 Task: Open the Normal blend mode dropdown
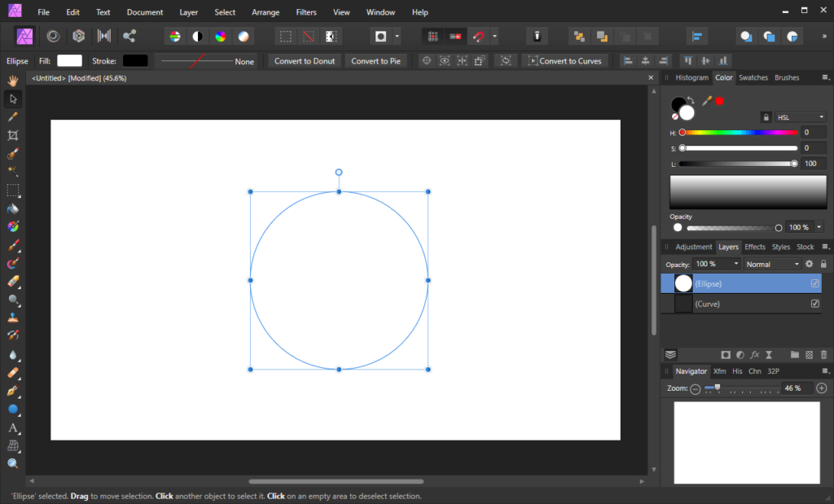[x=771, y=264]
